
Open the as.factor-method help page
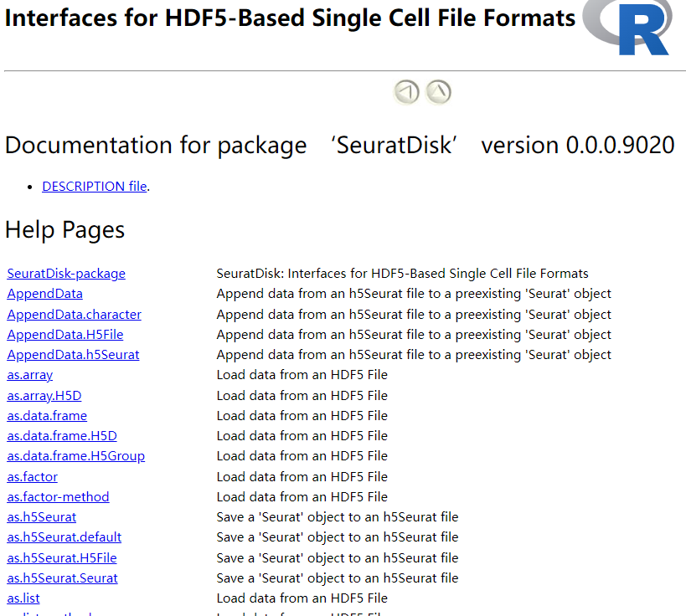point(59,497)
